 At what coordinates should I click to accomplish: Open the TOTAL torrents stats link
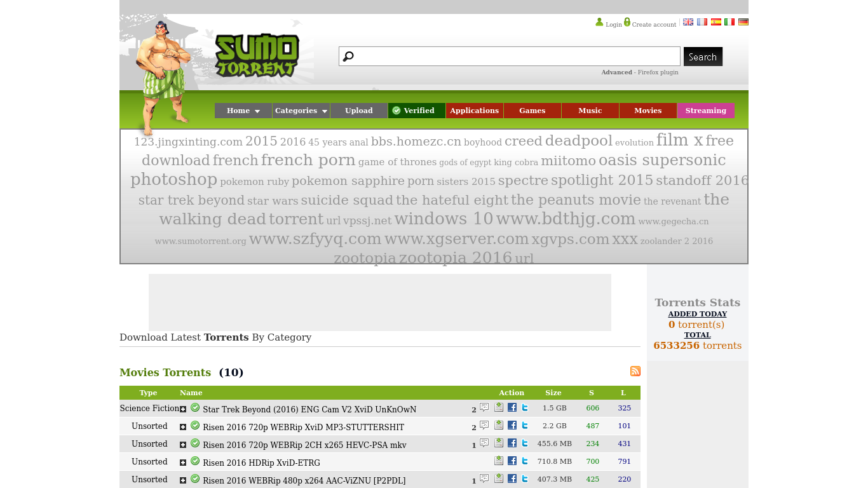[698, 335]
